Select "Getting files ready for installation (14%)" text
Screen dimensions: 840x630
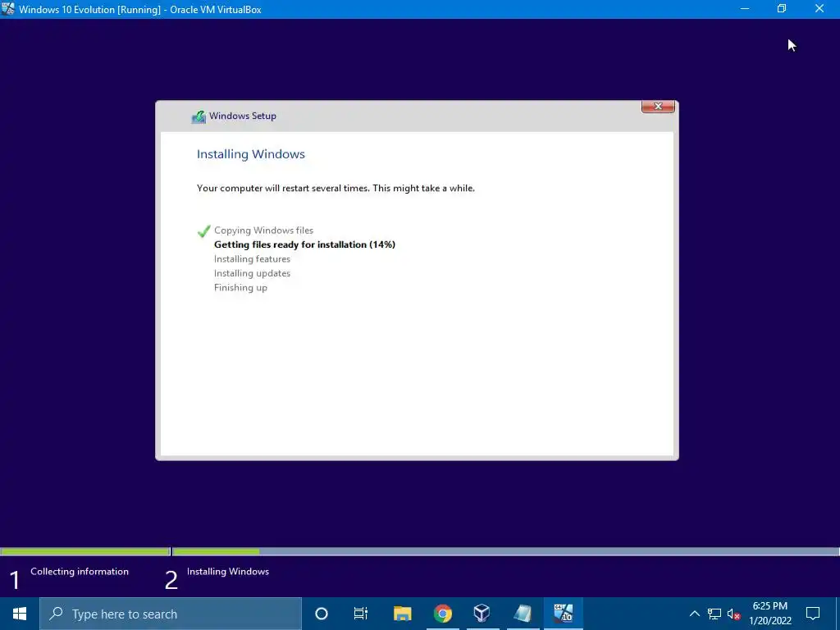pos(304,244)
